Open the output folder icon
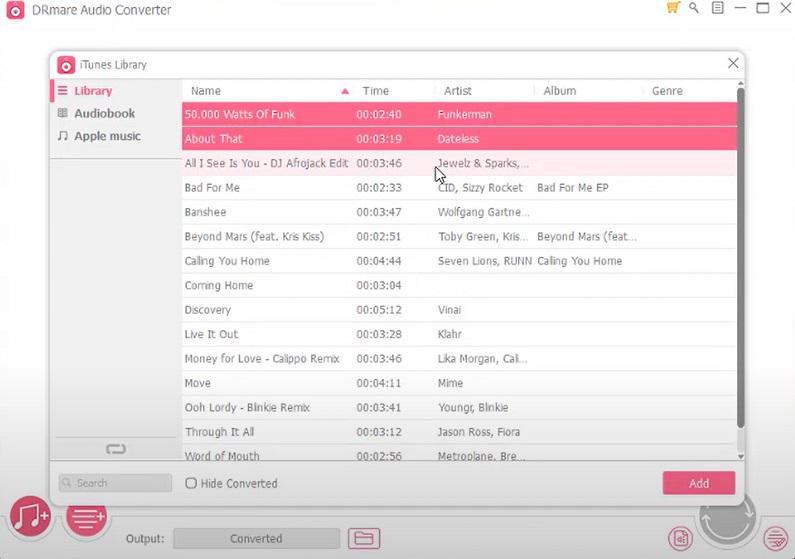795x559 pixels. (364, 538)
